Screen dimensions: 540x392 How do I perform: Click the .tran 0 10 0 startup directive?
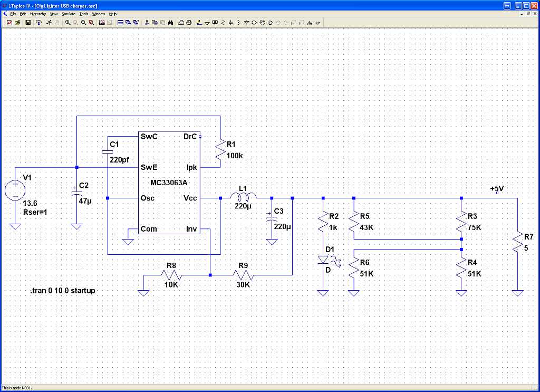pyautogui.click(x=63, y=291)
